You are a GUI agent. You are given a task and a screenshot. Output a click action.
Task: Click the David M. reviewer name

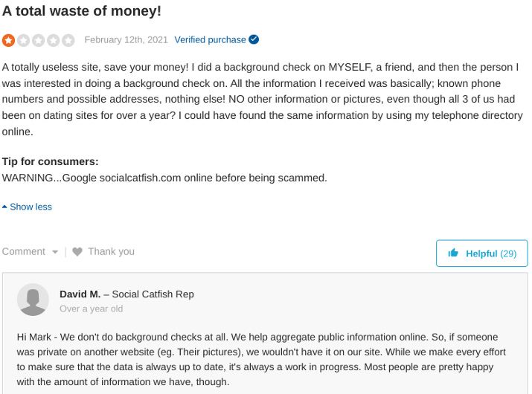(80, 294)
